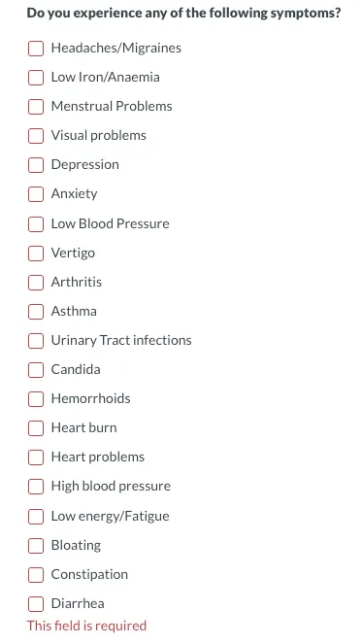Check Urinary Tract infections box
The image size is (363, 644).
[36, 341]
